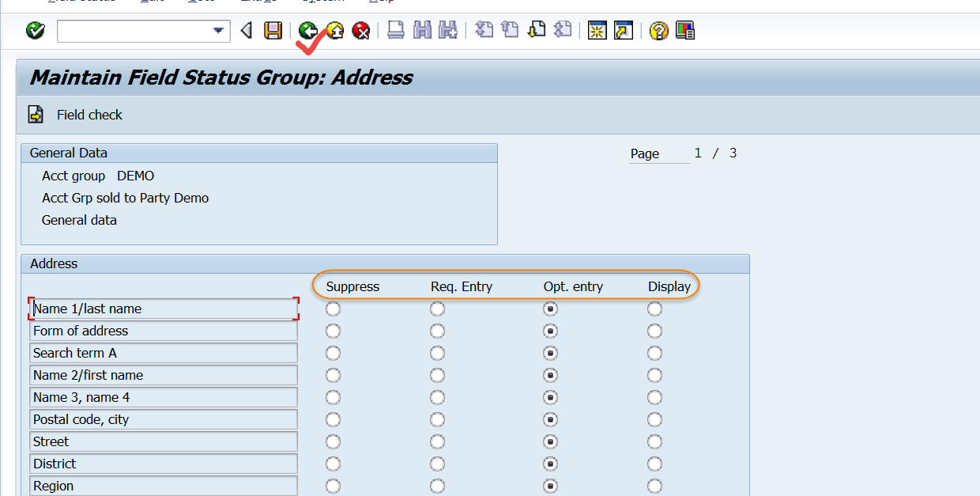
Task: Open the command field dropdown
Action: click(x=218, y=30)
